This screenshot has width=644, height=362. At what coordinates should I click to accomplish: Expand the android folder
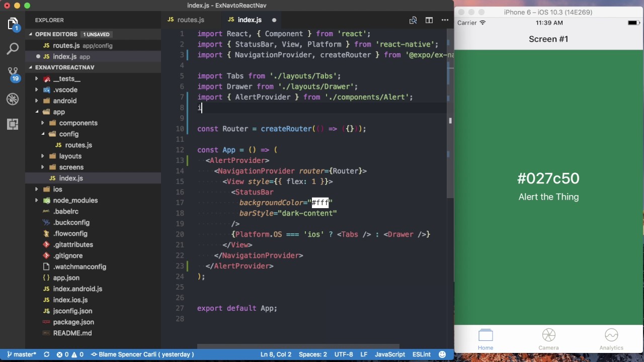(x=65, y=101)
